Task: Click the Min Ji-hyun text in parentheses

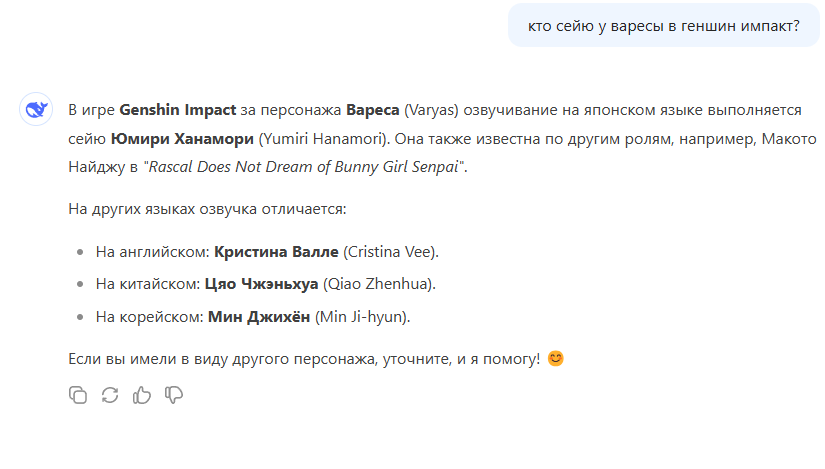Action: pos(363,317)
